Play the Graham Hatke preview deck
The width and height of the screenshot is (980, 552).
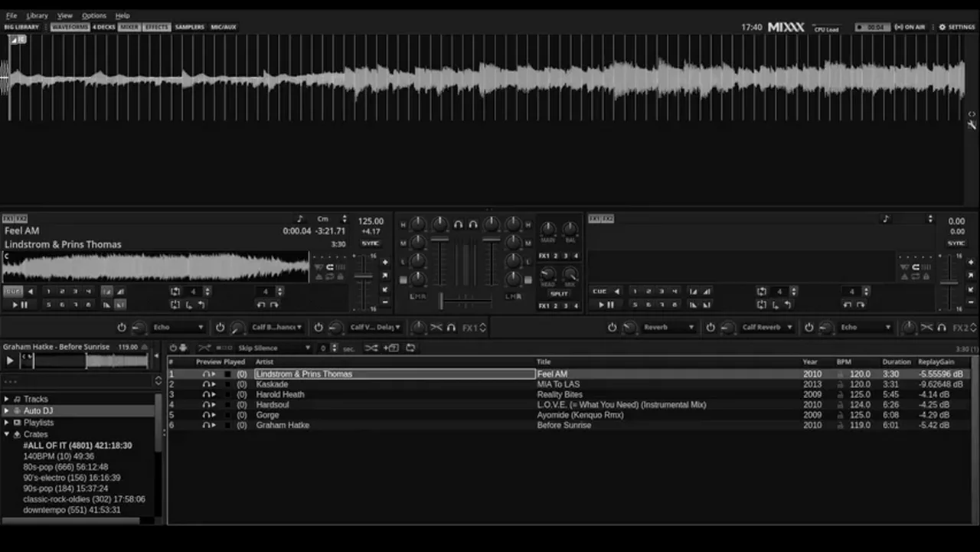[x=10, y=360]
